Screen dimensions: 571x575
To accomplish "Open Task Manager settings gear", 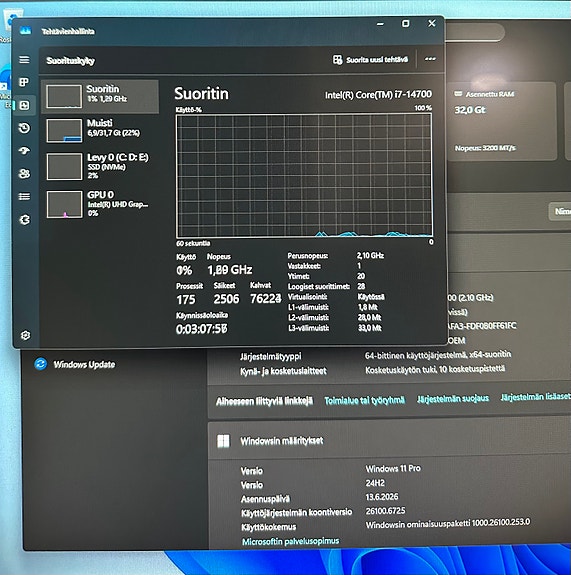I will click(x=25, y=335).
